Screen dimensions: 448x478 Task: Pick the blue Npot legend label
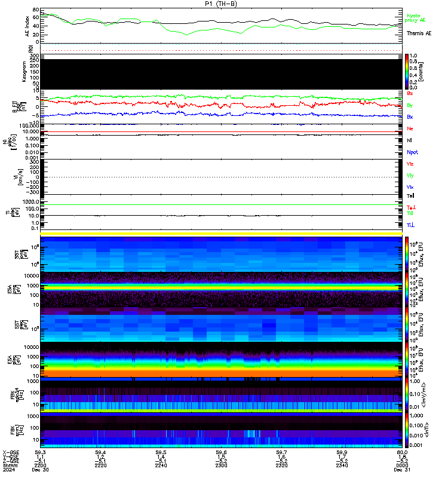[412, 152]
